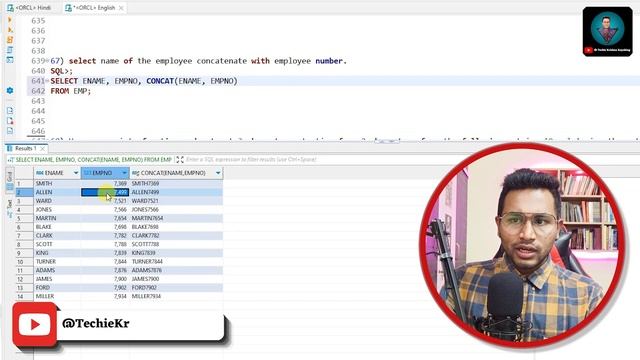Open the editor settings gear icon
Viewport: 640px width, 360px height.
tap(10, 90)
